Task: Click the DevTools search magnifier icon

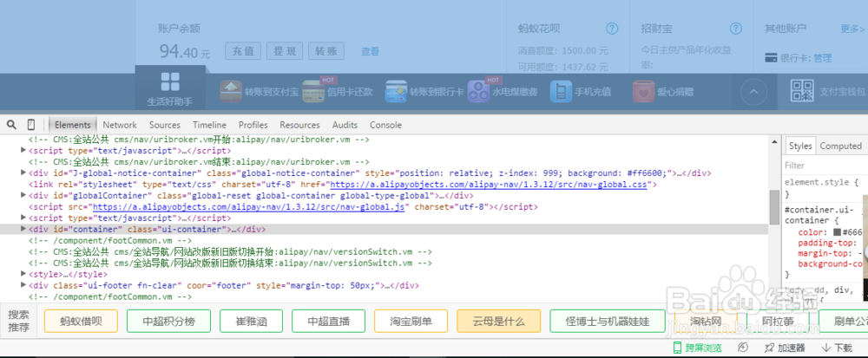Action: 11,124
